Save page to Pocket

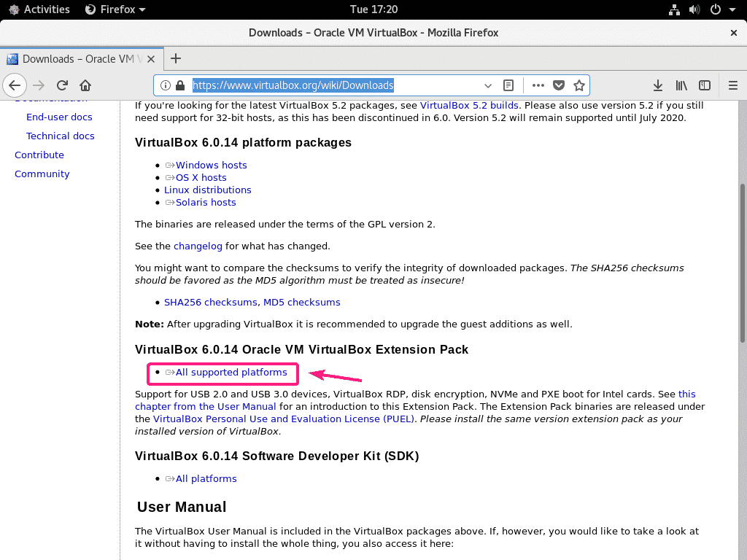[559, 85]
